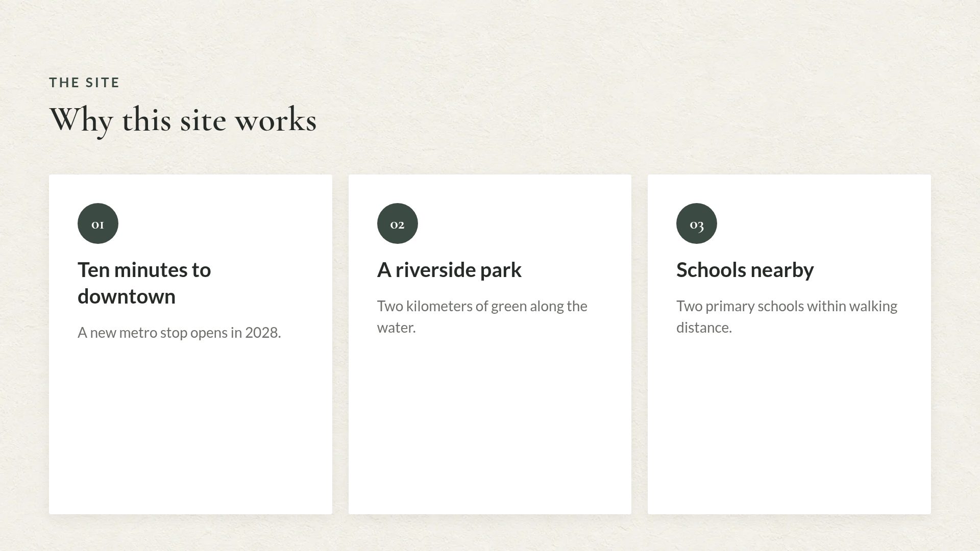Select the Two kilometers of green description

[x=482, y=317]
